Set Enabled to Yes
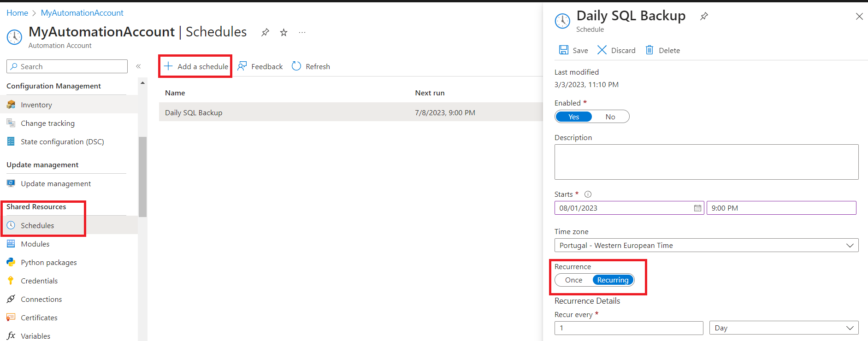 [573, 117]
